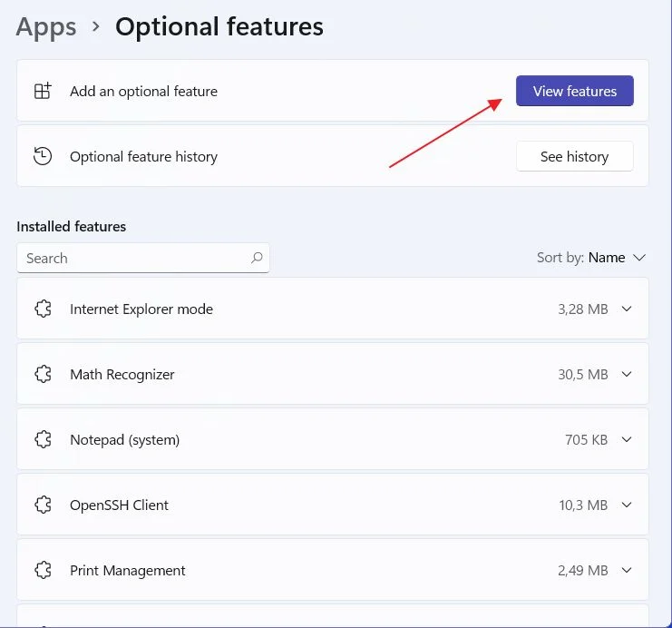The width and height of the screenshot is (672, 628).
Task: Click the 3,28 MB size value
Action: pyautogui.click(x=583, y=309)
